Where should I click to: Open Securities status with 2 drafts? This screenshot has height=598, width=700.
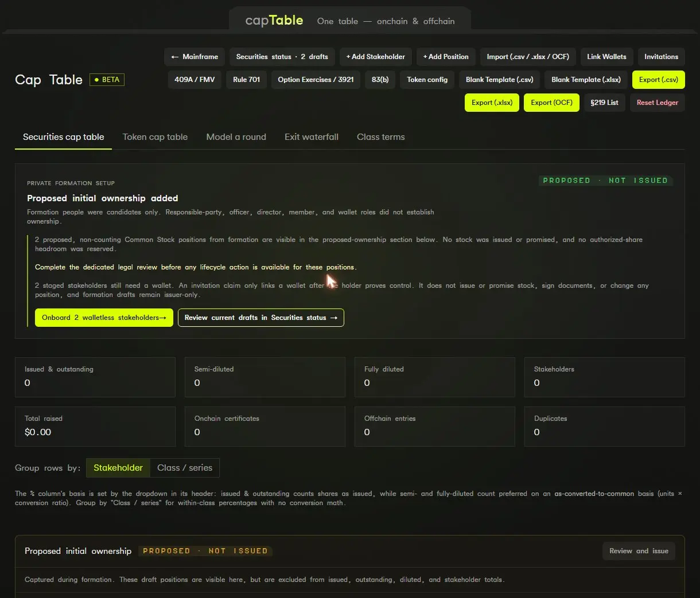pos(282,57)
